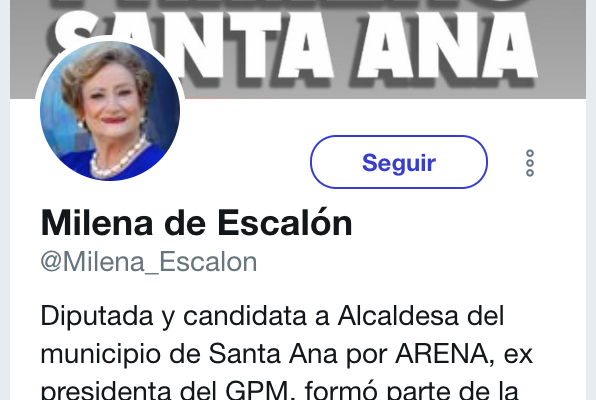Click the @Milena_Escalon handle
Screen dimensions: 596x400
[x=149, y=262]
